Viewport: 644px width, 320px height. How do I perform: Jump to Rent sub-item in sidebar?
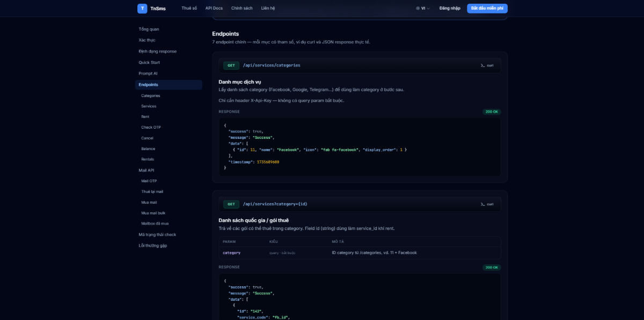click(145, 116)
